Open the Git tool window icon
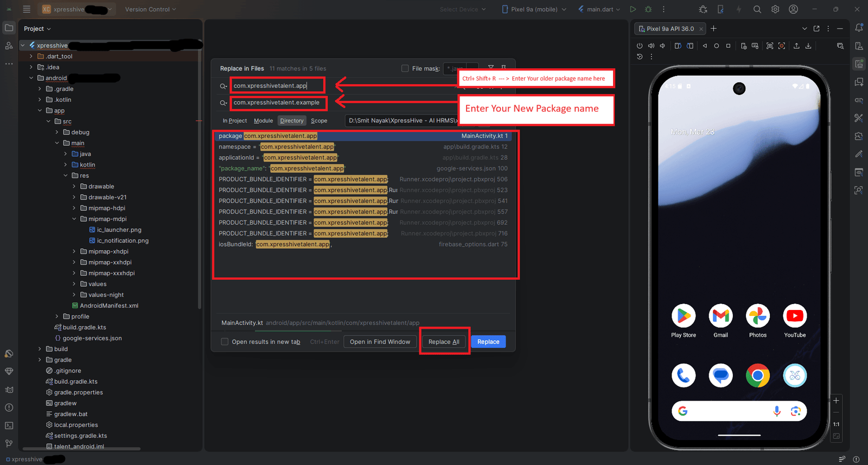Image resolution: width=868 pixels, height=465 pixels. tap(9, 443)
